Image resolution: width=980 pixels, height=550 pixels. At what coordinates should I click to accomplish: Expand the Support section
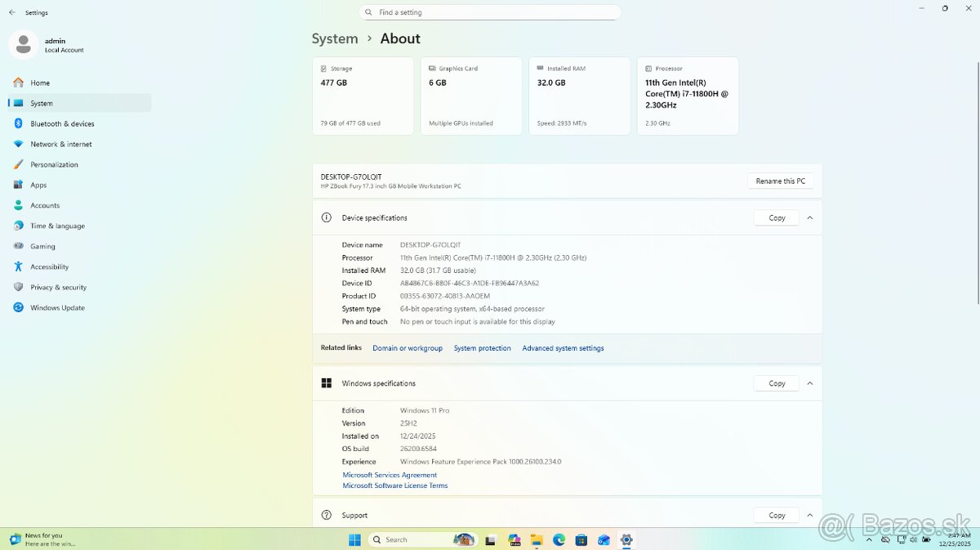tap(809, 515)
